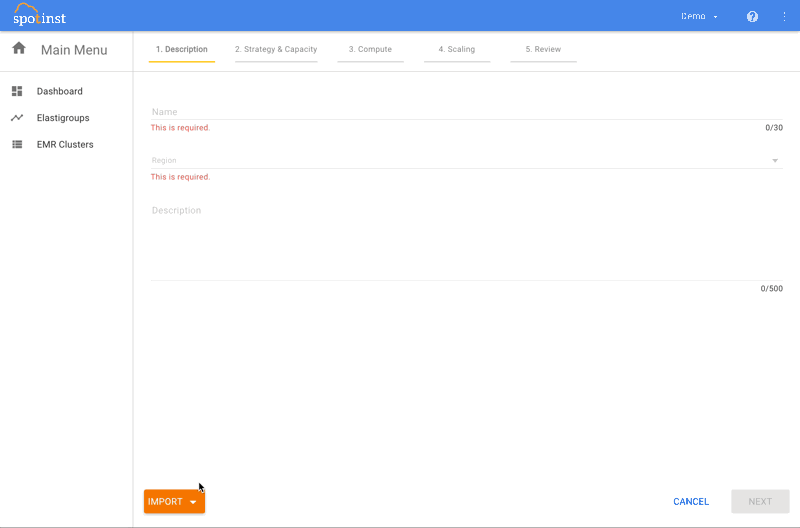This screenshot has width=800, height=528.
Task: Focus the Name input field
Action: point(466,112)
